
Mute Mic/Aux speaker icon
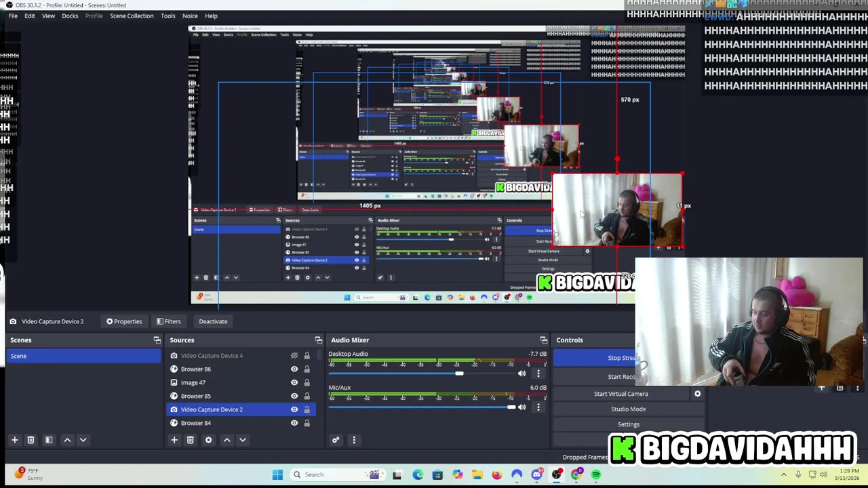point(521,407)
